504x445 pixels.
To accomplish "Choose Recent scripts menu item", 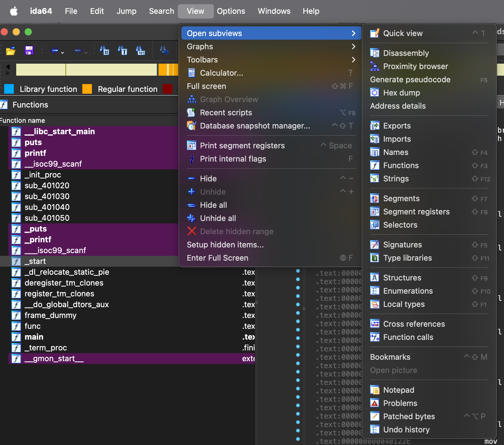I will pyautogui.click(x=271, y=113).
